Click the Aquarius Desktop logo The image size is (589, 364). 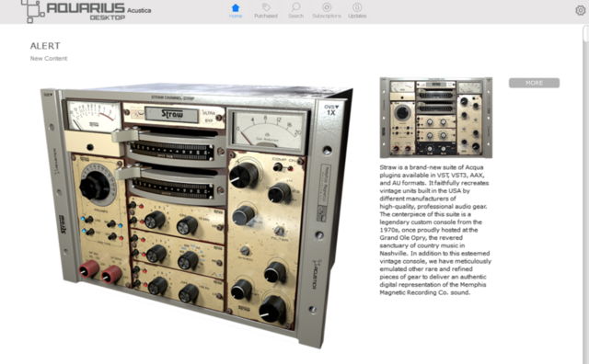pyautogui.click(x=87, y=11)
